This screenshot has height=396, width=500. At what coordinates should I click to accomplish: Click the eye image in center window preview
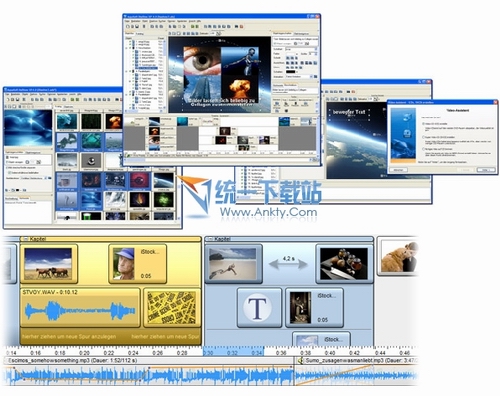click(202, 60)
